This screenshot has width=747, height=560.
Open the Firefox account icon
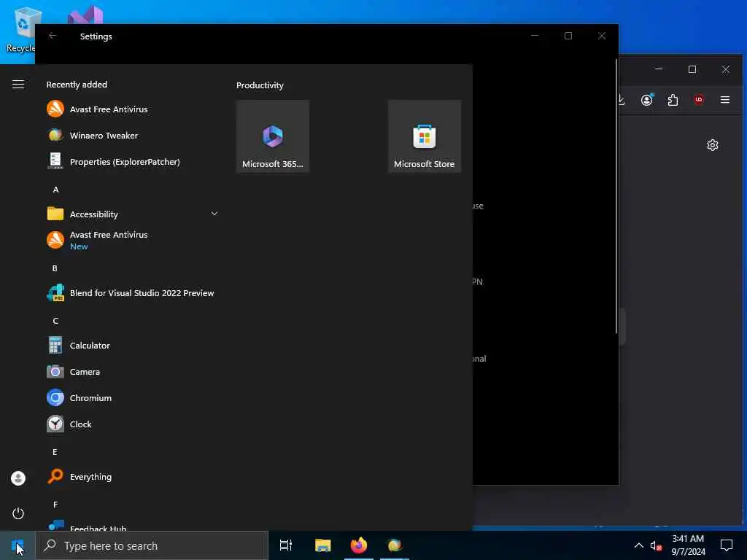tap(647, 100)
